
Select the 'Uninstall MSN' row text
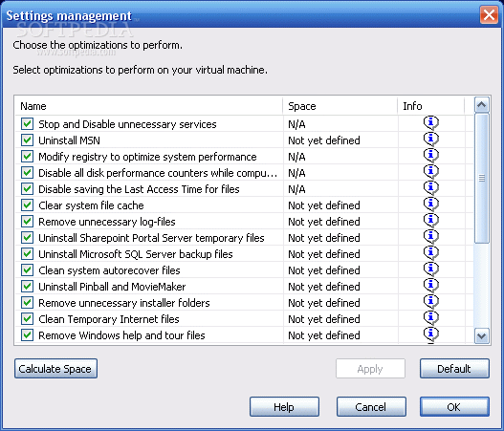pyautogui.click(x=69, y=140)
